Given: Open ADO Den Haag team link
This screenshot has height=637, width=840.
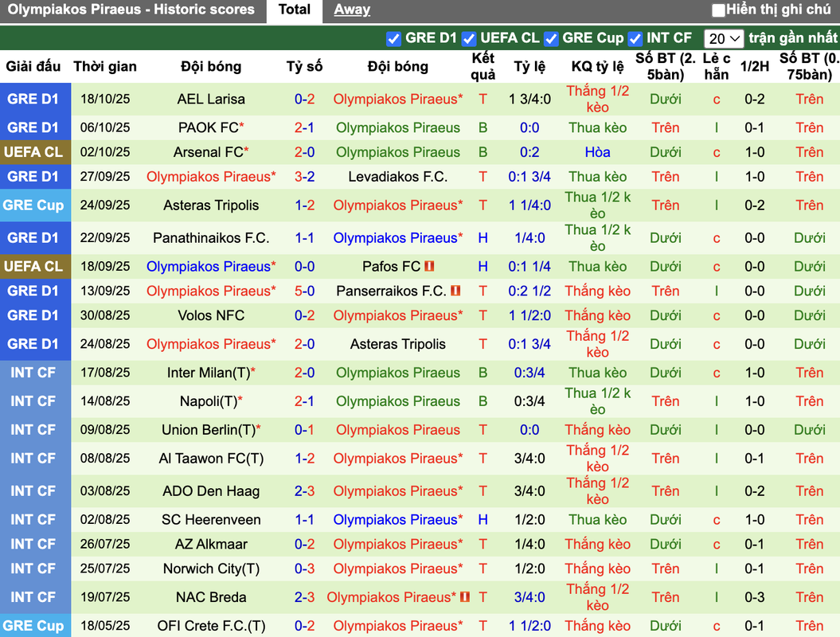Looking at the screenshot, I should point(211,491).
